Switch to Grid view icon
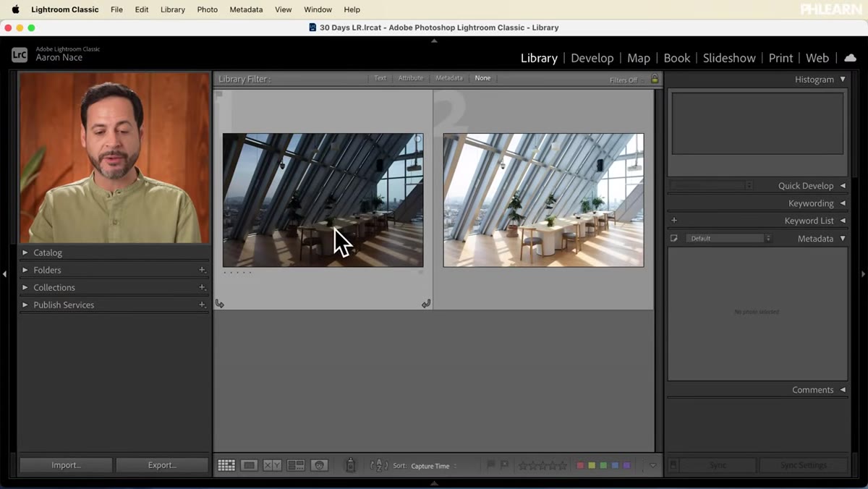The height and width of the screenshot is (489, 868). 226,466
